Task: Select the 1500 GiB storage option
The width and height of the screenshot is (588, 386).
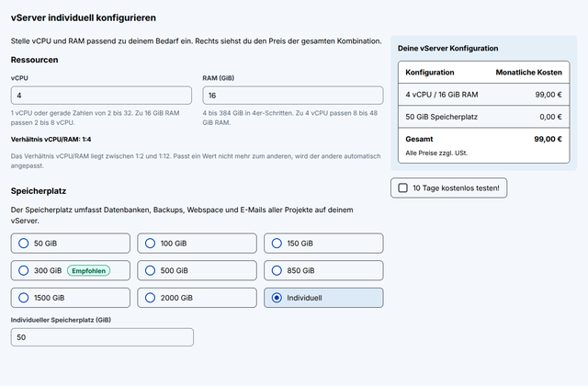Action: 71,298
